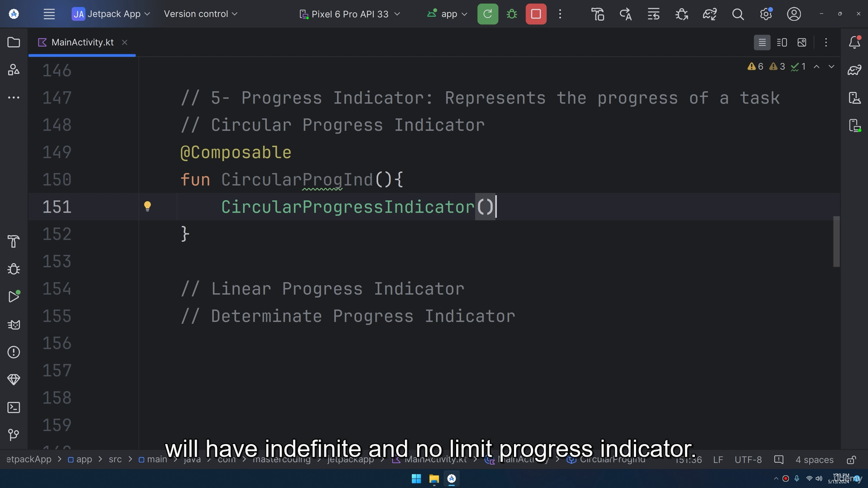Image resolution: width=868 pixels, height=488 pixels.
Task: Open the user account profile icon
Action: 794,14
